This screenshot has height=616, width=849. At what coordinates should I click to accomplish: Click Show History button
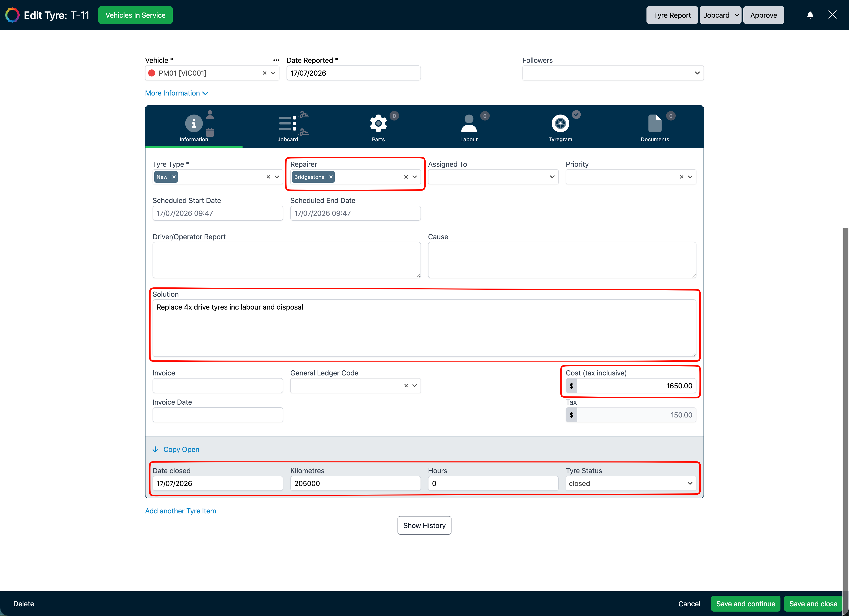tap(424, 525)
